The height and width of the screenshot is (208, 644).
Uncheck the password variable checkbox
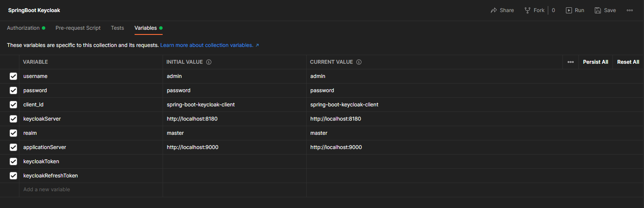(x=13, y=90)
